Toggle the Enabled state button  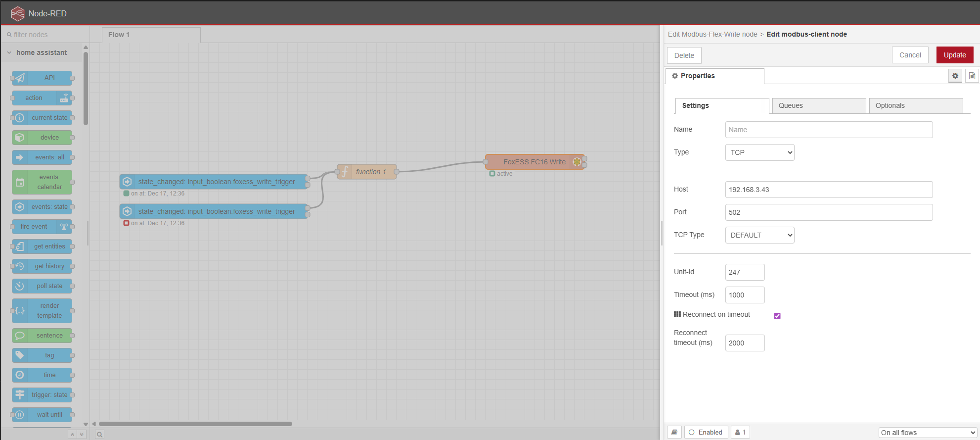[x=706, y=432]
